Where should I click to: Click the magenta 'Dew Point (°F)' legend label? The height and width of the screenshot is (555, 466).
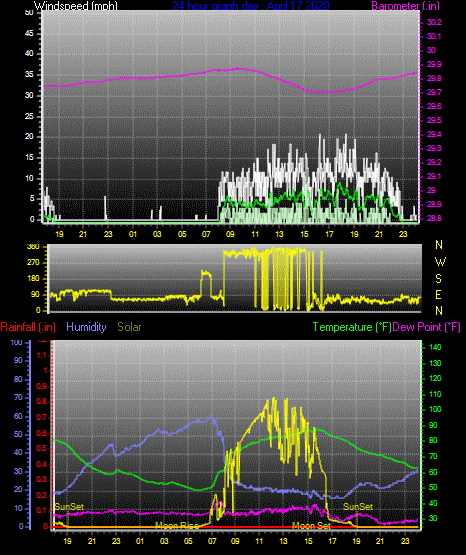[x=427, y=327]
